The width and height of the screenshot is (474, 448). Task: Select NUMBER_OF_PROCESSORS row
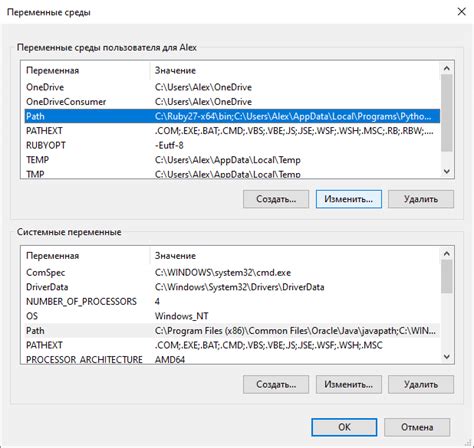(x=232, y=302)
